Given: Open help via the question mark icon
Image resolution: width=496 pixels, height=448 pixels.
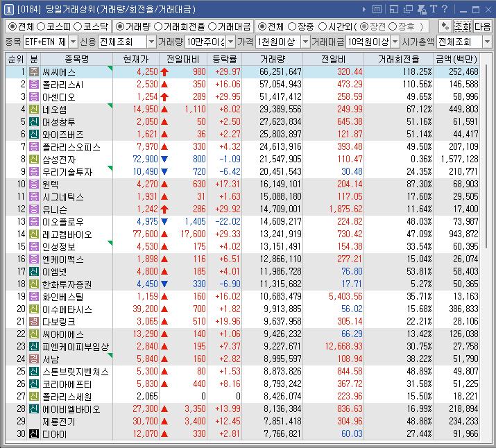Looking at the screenshot, I should click(445, 9).
